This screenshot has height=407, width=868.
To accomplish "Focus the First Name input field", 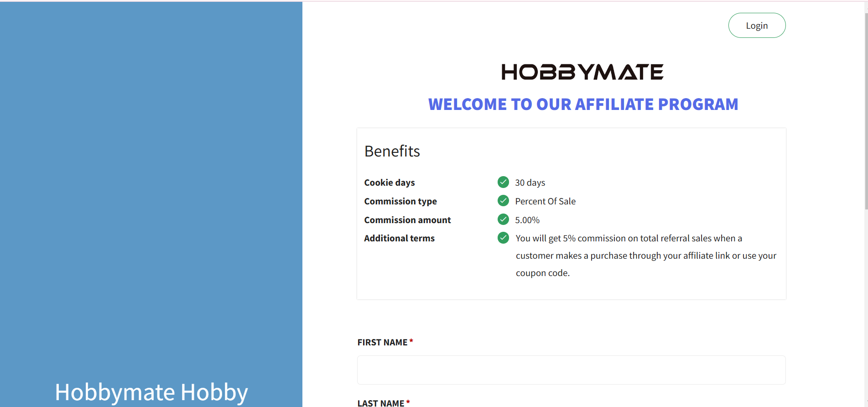I will click(571, 370).
